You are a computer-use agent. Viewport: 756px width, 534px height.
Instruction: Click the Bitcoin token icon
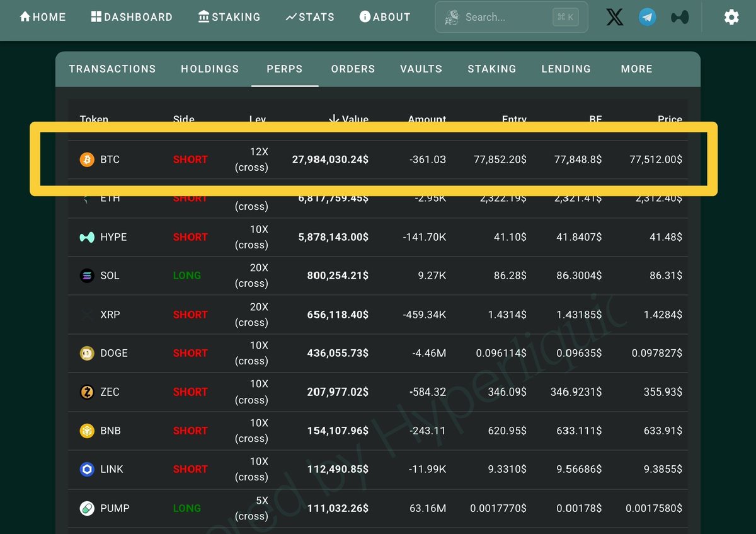[87, 160]
